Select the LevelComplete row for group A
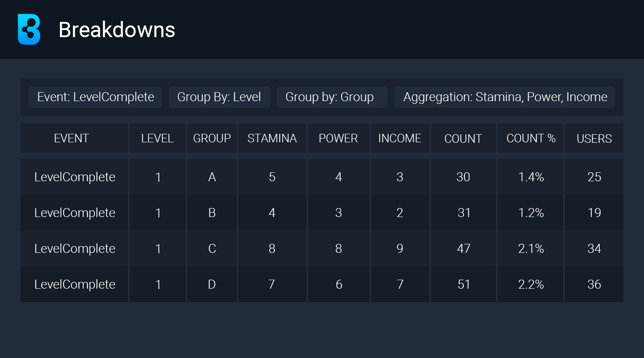This screenshot has height=358, width=644. point(322,177)
